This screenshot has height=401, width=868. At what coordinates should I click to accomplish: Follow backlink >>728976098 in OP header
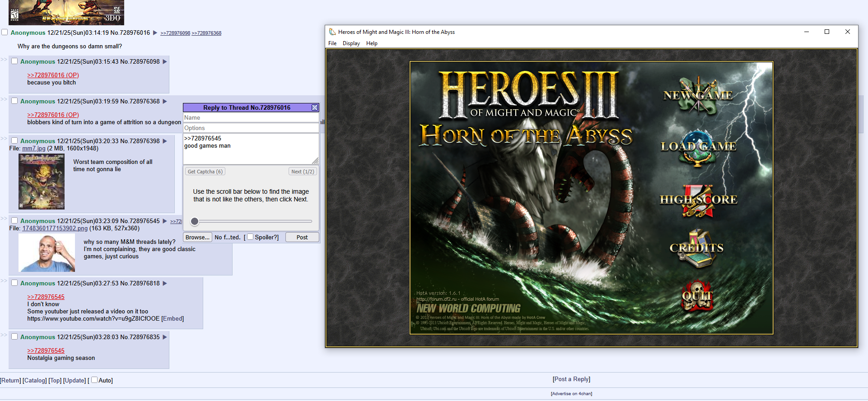coord(175,33)
